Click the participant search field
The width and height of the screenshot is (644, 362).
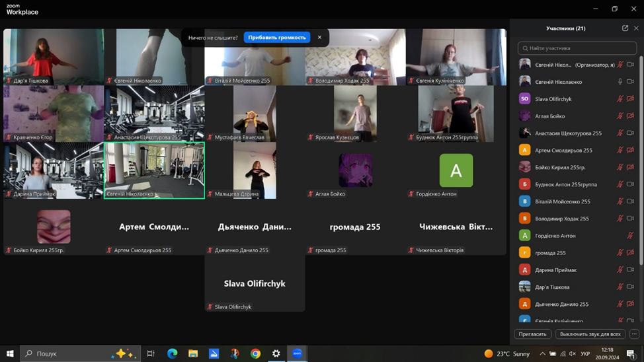[x=577, y=48]
